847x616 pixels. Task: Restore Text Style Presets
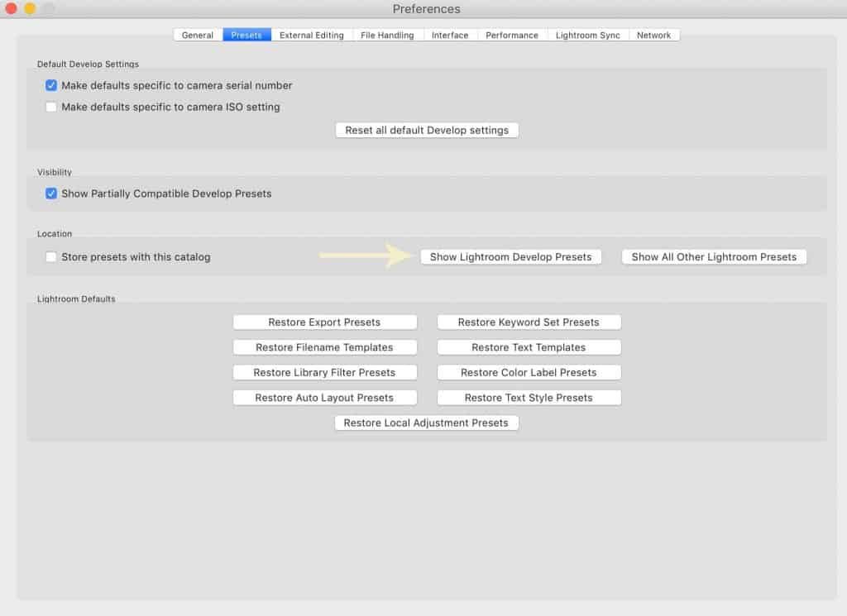tap(529, 398)
